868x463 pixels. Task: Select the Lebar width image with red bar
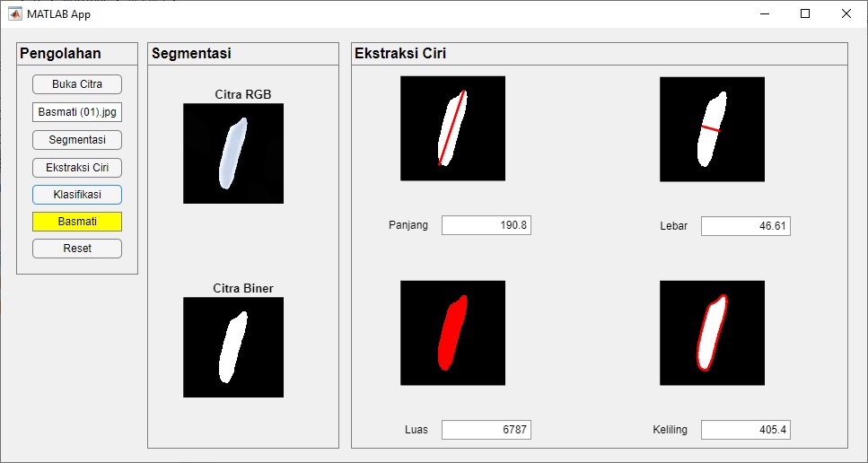[x=712, y=129]
